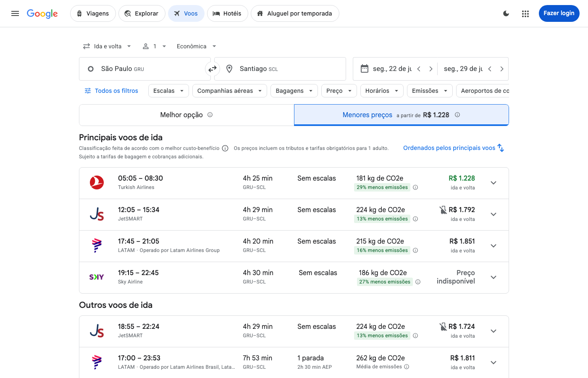The image size is (588, 378).
Task: Click the 2h 30 min AEP layover text
Action: [315, 367]
